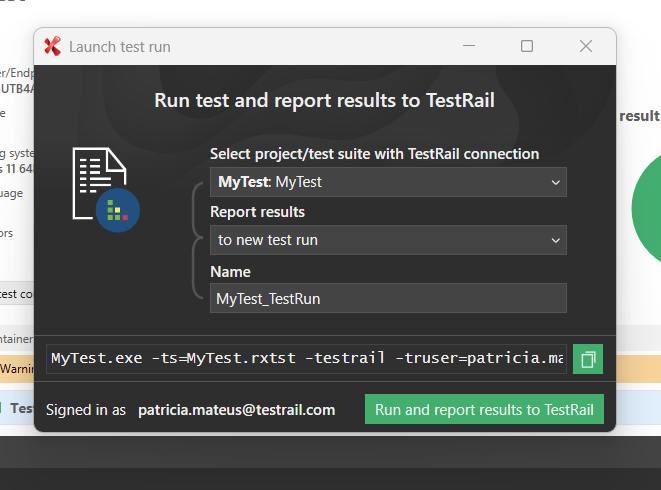Select the orange Warning row in background
Image resolution: width=661 pixels, height=490 pixels.
(17, 367)
